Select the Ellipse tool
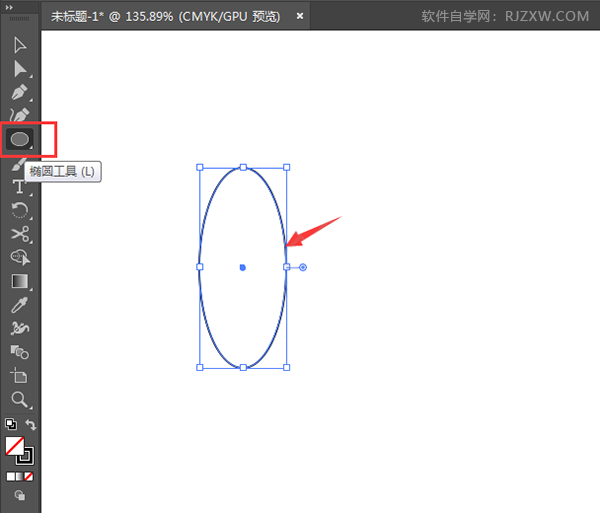The height and width of the screenshot is (513, 600). (20, 139)
